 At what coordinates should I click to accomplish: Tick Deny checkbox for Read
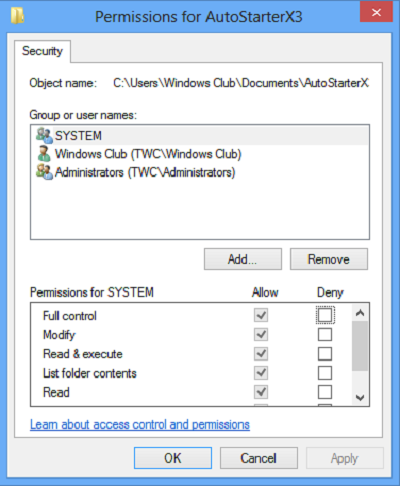(x=325, y=392)
